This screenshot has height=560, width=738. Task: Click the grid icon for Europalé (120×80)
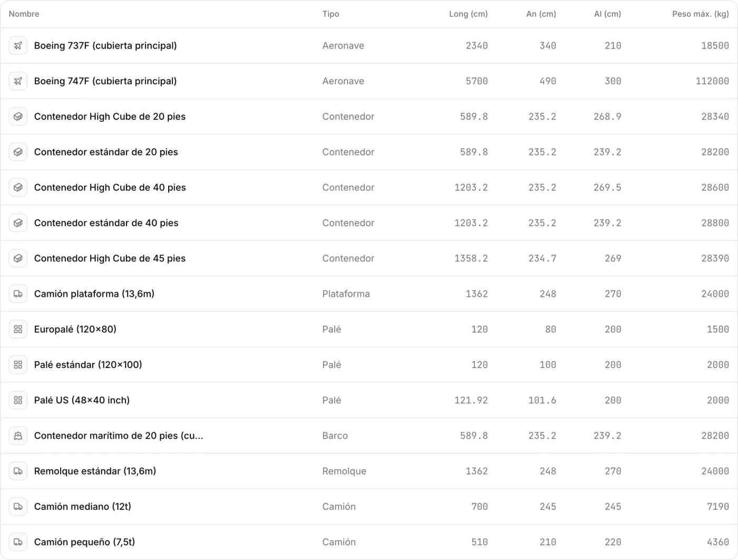(18, 329)
